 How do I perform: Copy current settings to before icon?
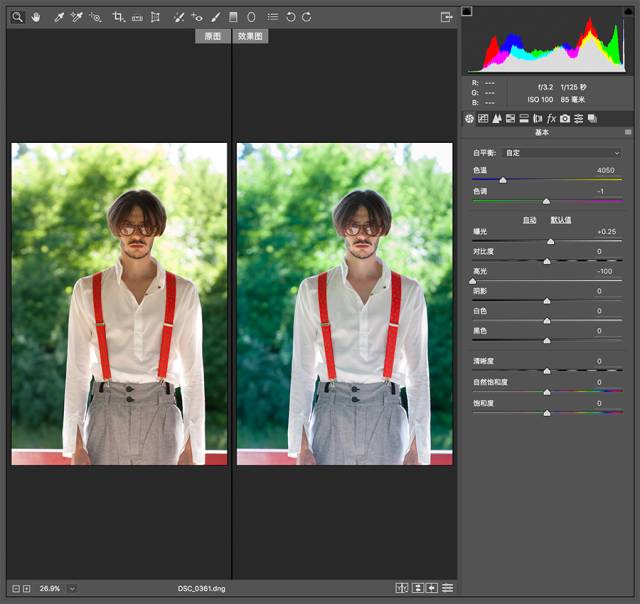(432, 588)
